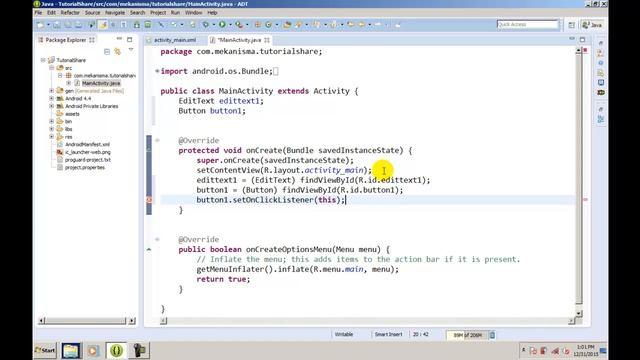Expand Android Private Libraries node
Viewport: 640px width, 360px height.
click(51, 106)
